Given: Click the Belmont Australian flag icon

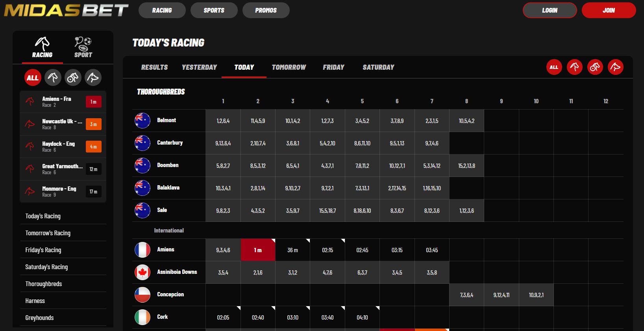Looking at the screenshot, I should click(x=142, y=121).
